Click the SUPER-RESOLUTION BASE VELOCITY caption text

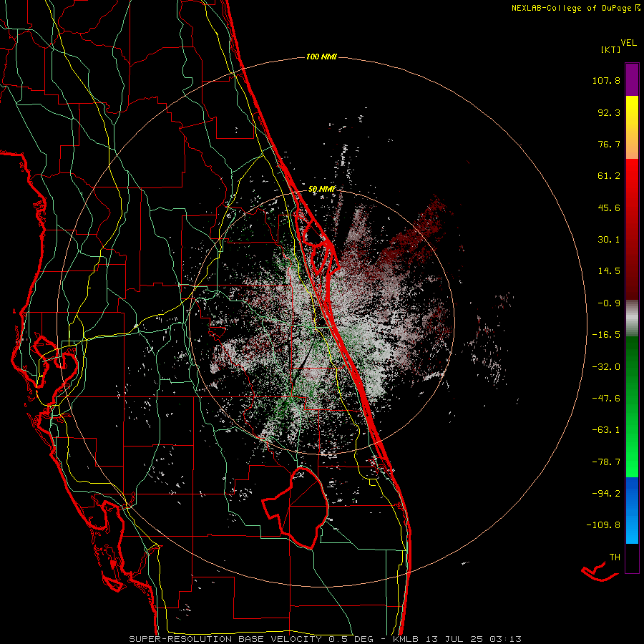225,639
